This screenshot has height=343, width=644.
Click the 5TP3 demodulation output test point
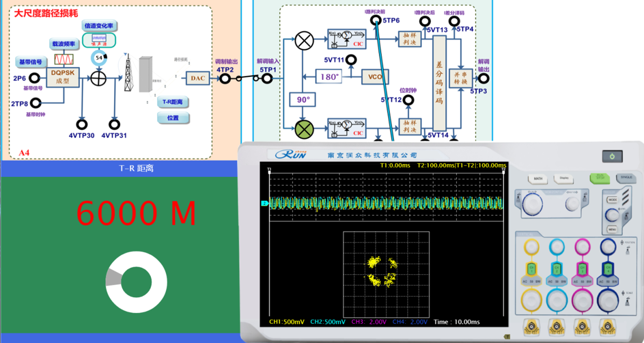click(x=485, y=79)
